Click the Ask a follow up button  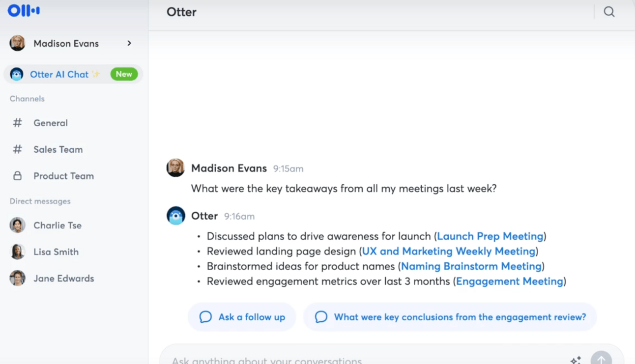click(x=242, y=317)
